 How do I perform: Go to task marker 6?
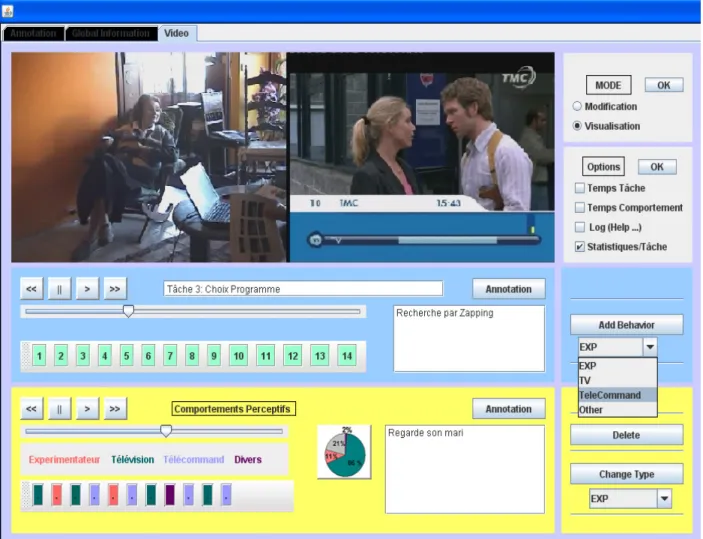click(x=148, y=356)
